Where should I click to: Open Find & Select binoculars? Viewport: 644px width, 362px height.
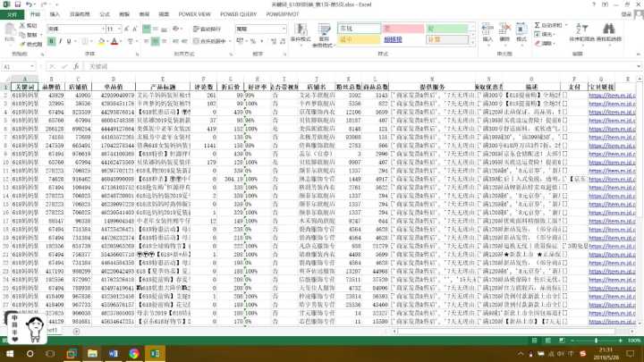[609, 33]
